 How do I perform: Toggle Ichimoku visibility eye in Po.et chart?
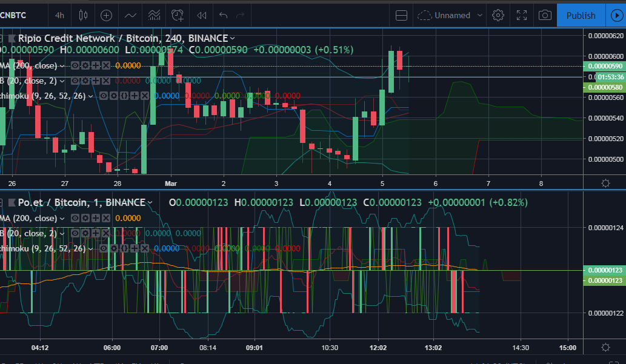pyautogui.click(x=104, y=248)
